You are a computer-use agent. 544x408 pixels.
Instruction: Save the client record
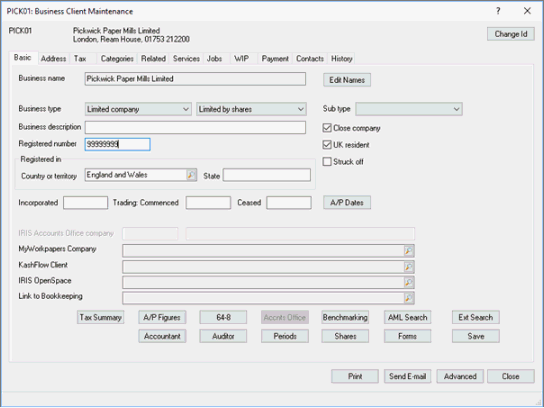[x=476, y=336]
